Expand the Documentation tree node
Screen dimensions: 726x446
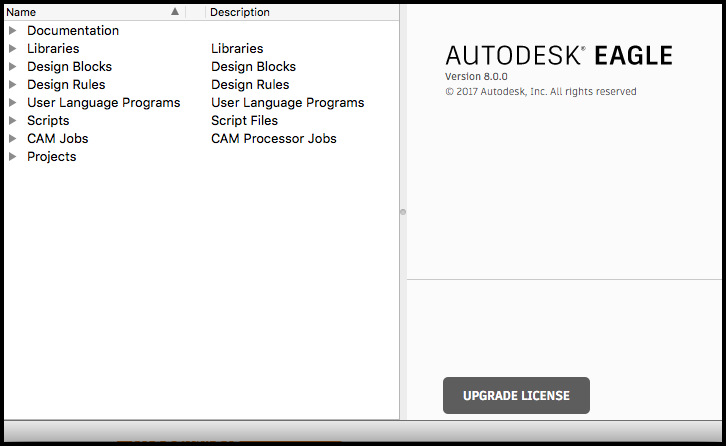[13, 31]
